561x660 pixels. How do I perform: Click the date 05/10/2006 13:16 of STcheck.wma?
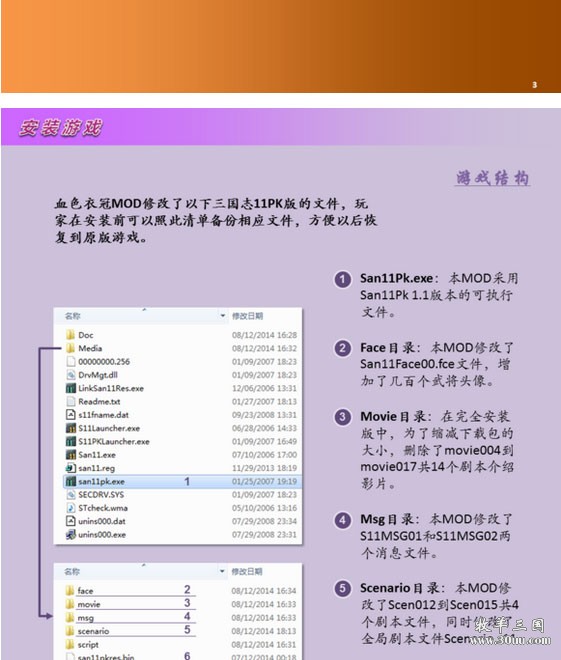click(264, 508)
